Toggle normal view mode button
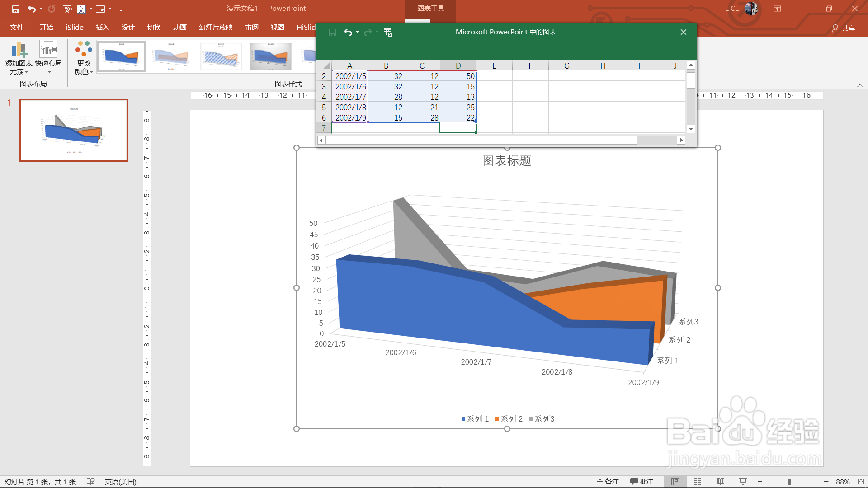868x488 pixels. [x=675, y=482]
